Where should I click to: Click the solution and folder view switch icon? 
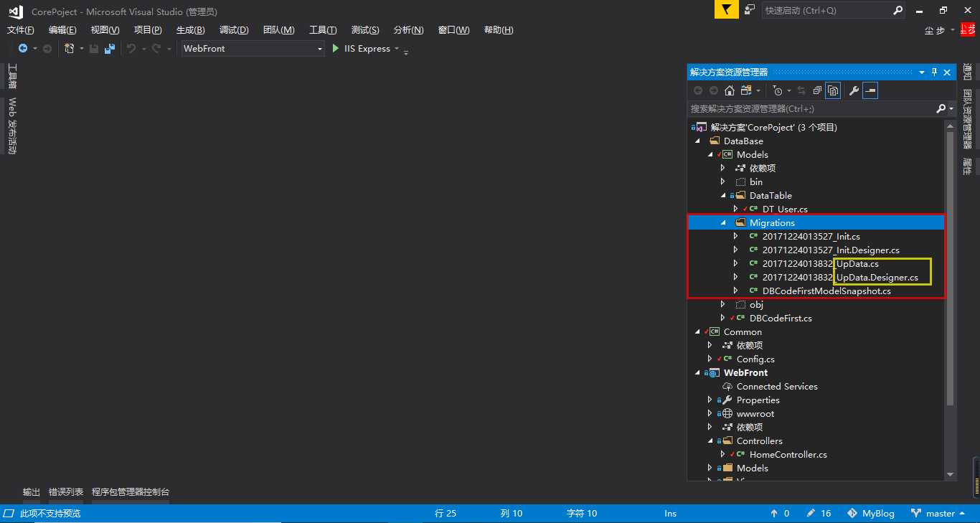click(747, 90)
